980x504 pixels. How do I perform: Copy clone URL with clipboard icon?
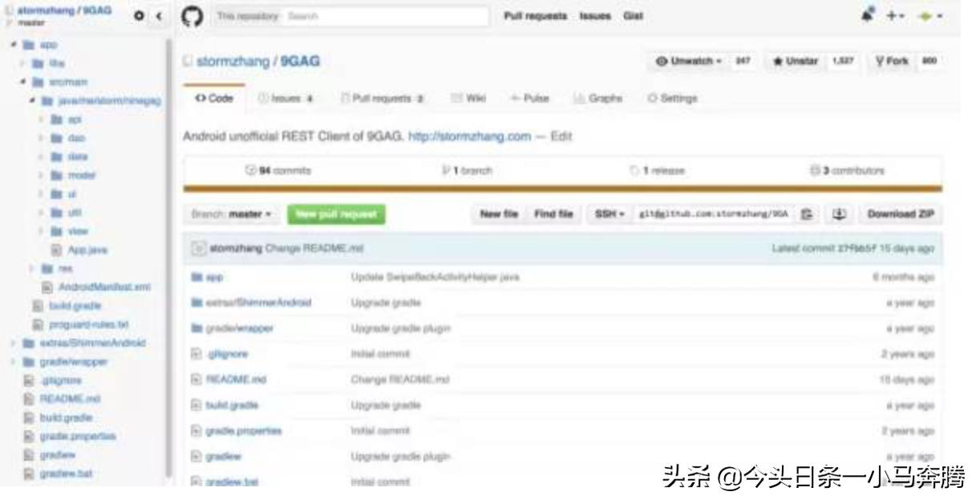(x=808, y=214)
